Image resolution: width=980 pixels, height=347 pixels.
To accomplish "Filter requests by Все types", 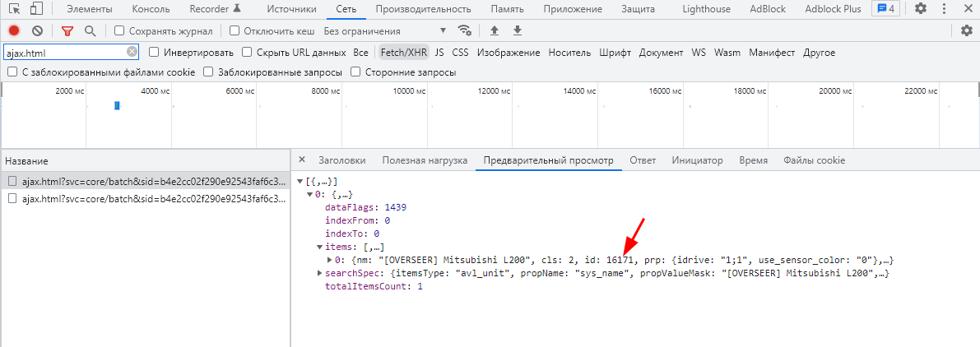I will coord(360,53).
